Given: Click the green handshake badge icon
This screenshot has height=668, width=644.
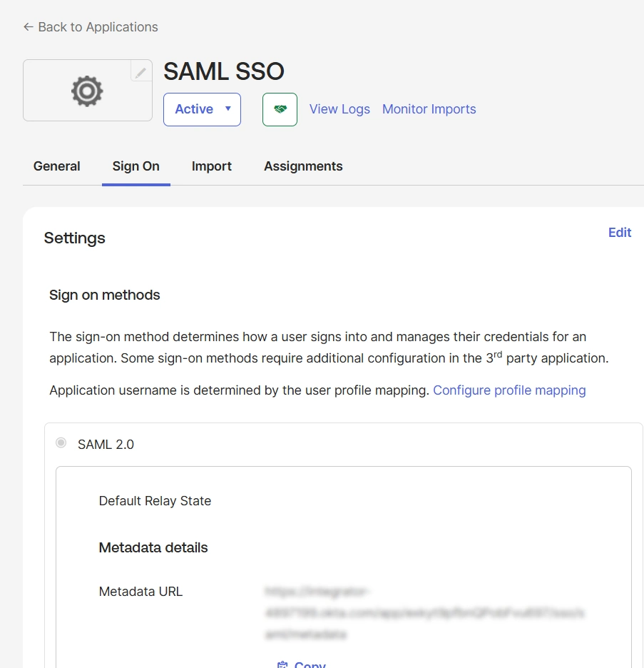Looking at the screenshot, I should (x=279, y=109).
